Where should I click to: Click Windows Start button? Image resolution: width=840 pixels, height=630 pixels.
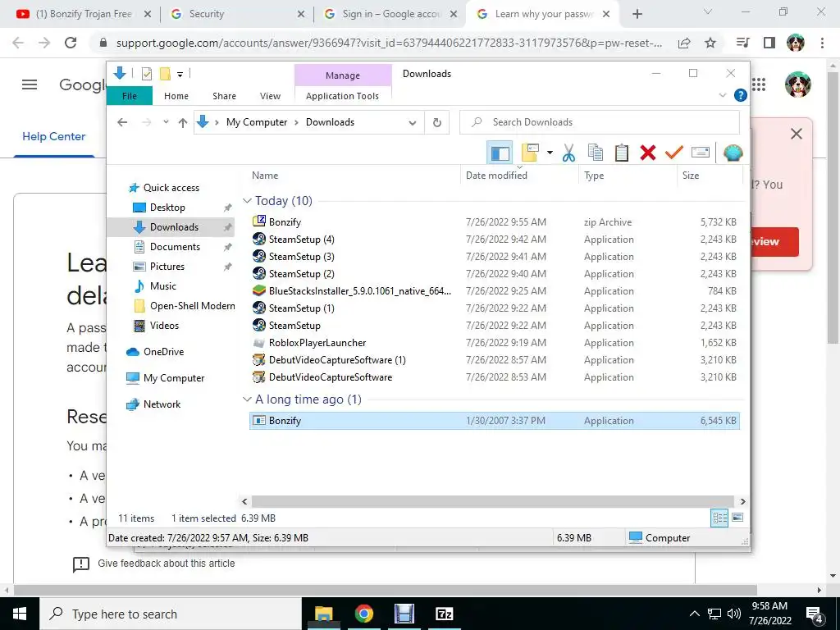[x=20, y=614]
